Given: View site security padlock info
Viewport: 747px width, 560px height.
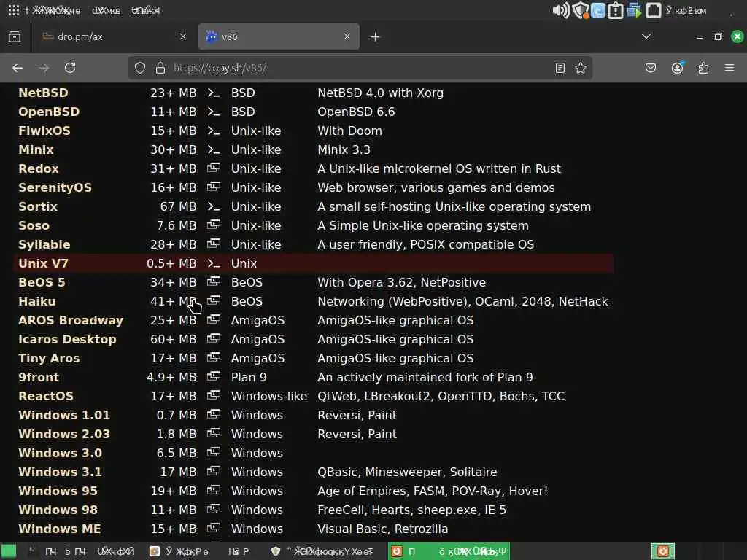Looking at the screenshot, I should [160, 68].
